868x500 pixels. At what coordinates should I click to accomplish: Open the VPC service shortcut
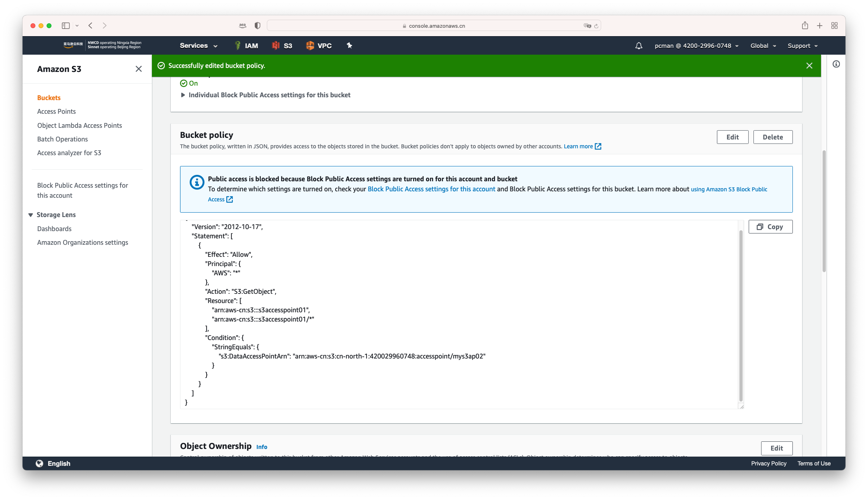319,46
